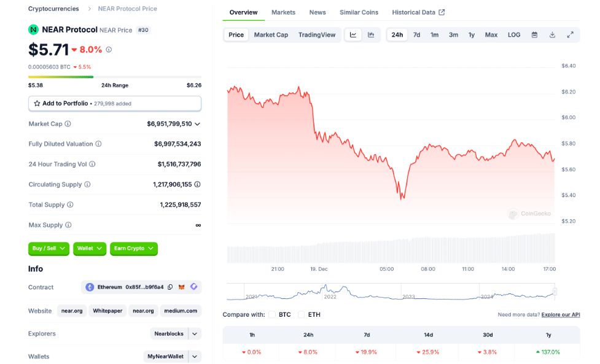Click the Ethereum logo in the Contract row
600x364 pixels.
tap(90, 287)
